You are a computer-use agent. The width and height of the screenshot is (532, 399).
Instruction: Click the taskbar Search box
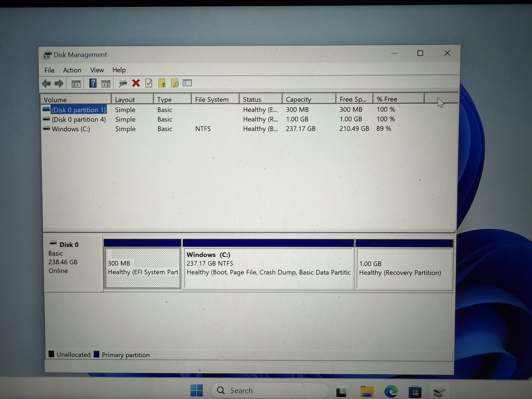coord(269,390)
